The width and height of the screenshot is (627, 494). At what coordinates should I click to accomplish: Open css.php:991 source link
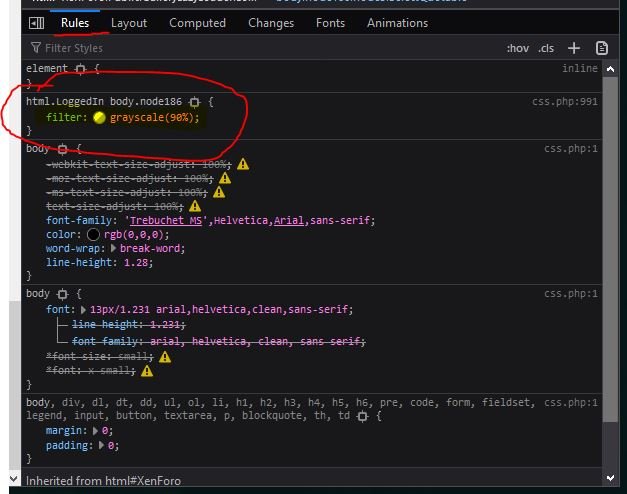pyautogui.click(x=564, y=102)
